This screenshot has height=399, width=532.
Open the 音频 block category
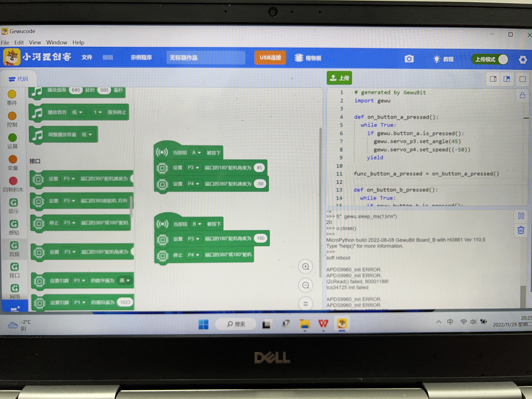(14, 249)
